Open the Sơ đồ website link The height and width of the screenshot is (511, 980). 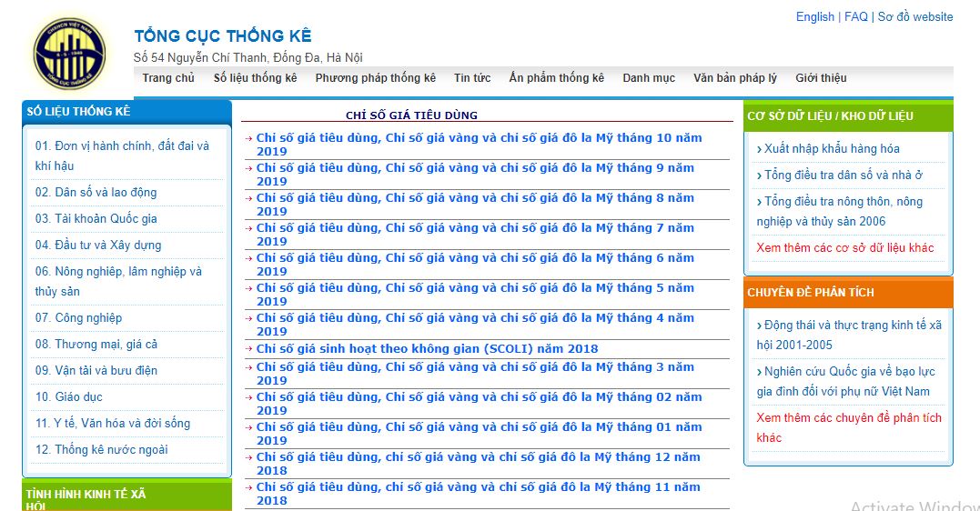(914, 16)
